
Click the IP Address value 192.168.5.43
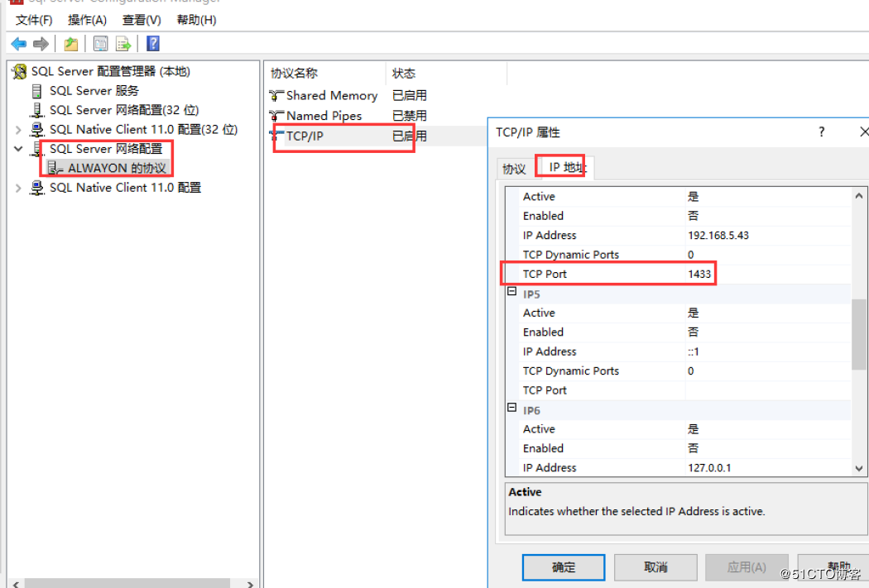click(718, 236)
